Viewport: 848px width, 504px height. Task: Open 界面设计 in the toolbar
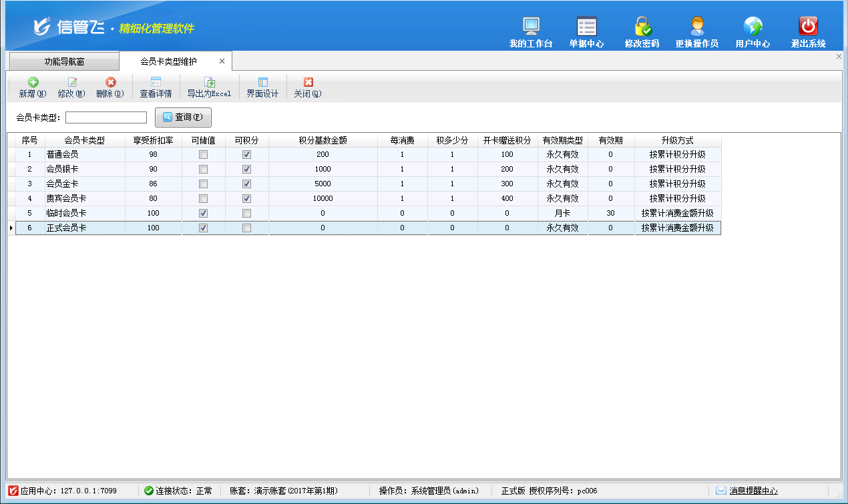(x=262, y=87)
